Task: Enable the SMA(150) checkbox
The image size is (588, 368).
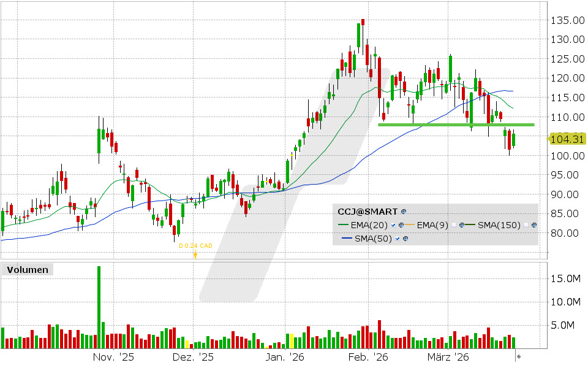Action: click(x=526, y=225)
